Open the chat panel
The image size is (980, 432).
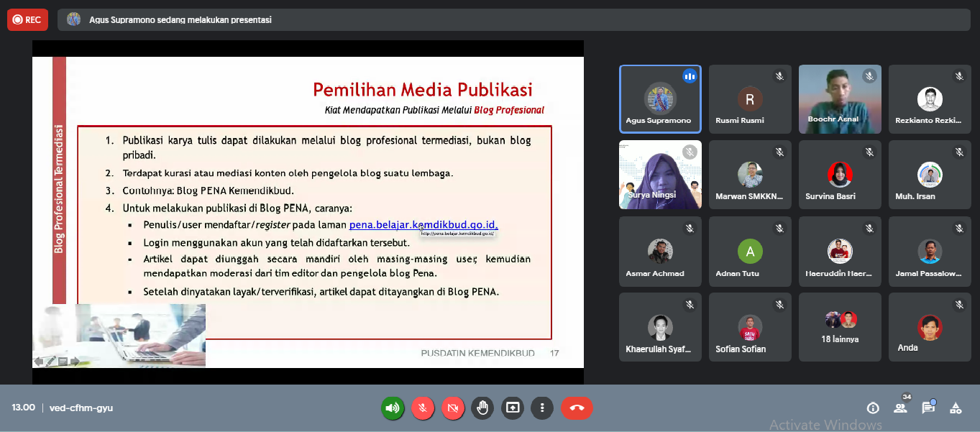pyautogui.click(x=928, y=408)
